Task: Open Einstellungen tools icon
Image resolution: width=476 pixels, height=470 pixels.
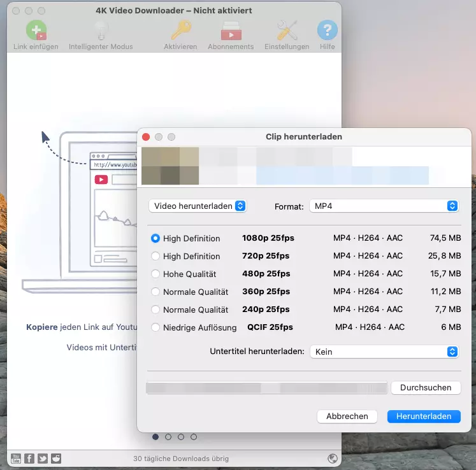Action: pyautogui.click(x=287, y=31)
